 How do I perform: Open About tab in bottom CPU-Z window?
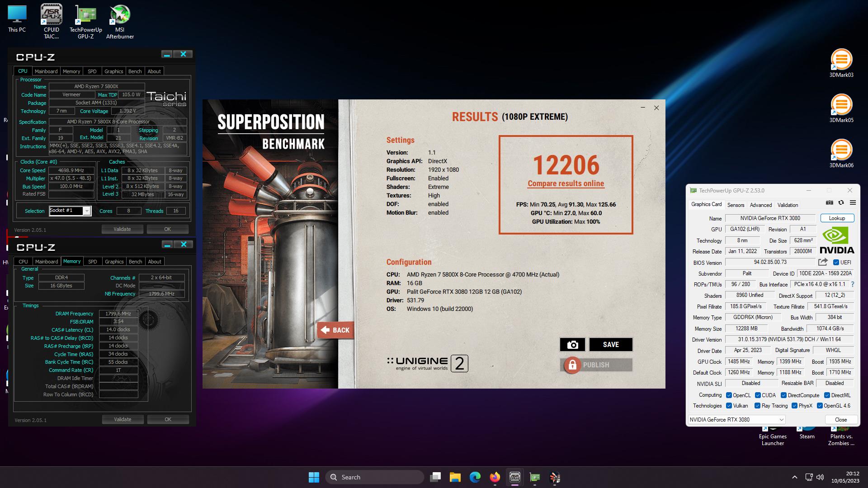155,262
